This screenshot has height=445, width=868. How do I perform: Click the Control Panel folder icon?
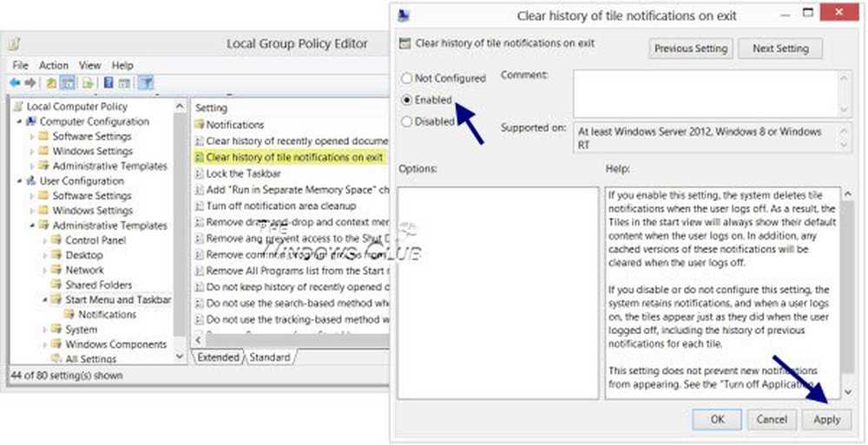pyautogui.click(x=56, y=240)
